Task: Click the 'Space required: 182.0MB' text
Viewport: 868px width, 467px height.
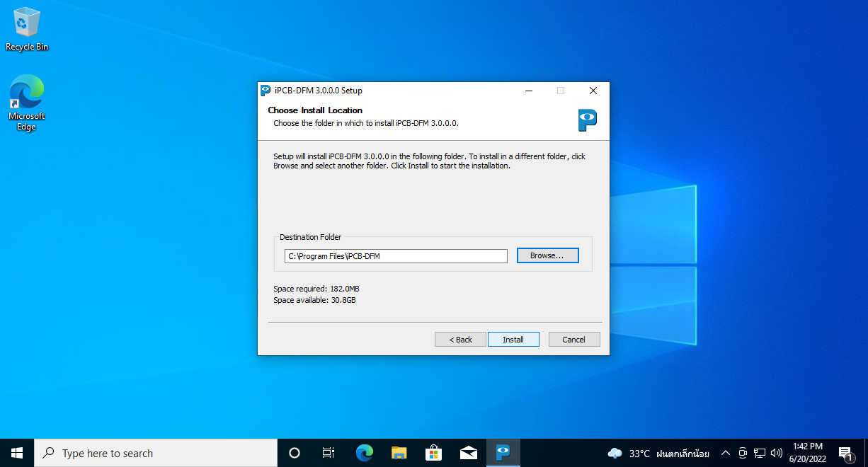Action: (x=317, y=289)
